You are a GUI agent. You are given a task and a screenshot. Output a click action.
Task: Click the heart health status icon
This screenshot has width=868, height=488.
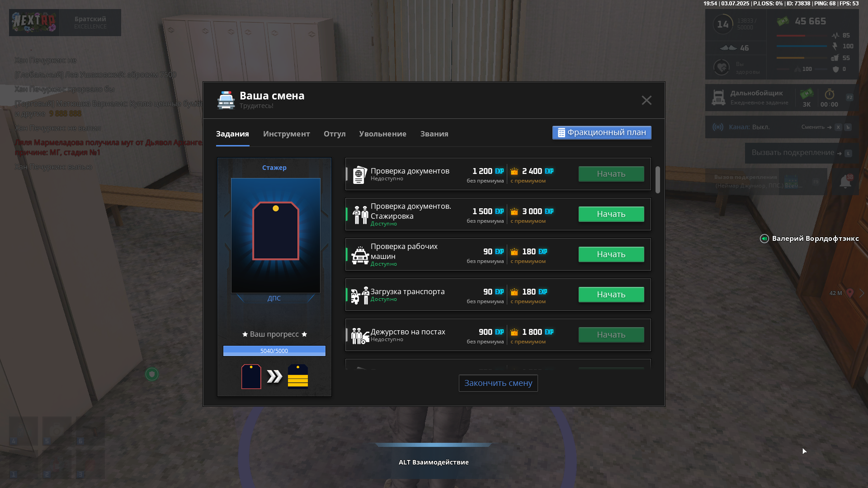(722, 68)
